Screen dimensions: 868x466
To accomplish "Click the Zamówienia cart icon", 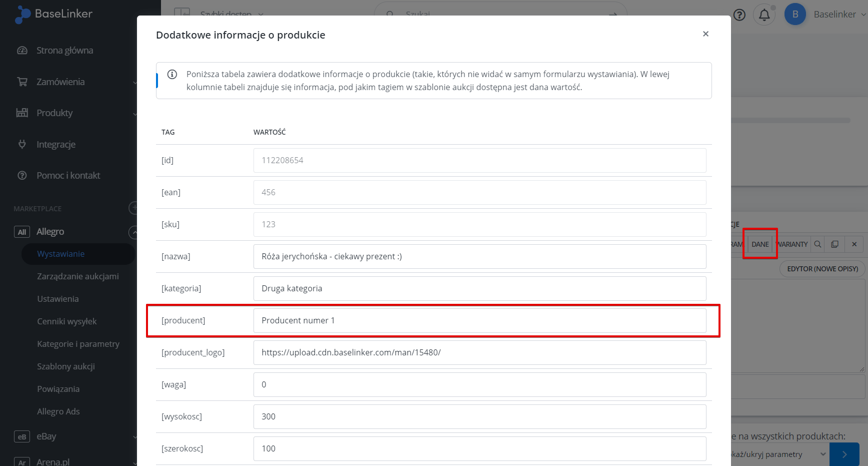I will [x=22, y=82].
